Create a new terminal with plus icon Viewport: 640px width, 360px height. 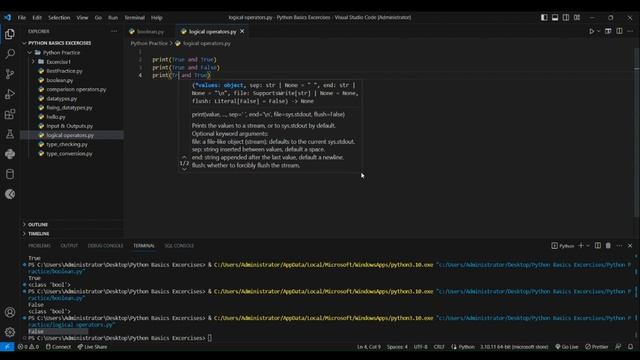pos(581,245)
